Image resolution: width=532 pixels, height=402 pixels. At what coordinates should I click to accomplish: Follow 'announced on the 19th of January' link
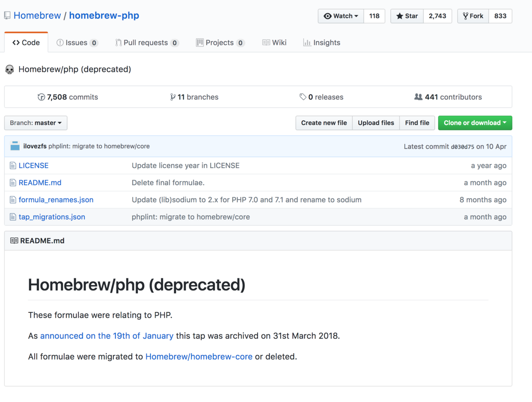coord(107,336)
